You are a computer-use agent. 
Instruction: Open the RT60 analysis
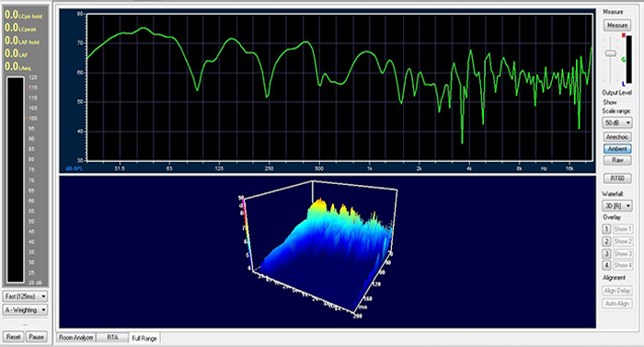[617, 179]
